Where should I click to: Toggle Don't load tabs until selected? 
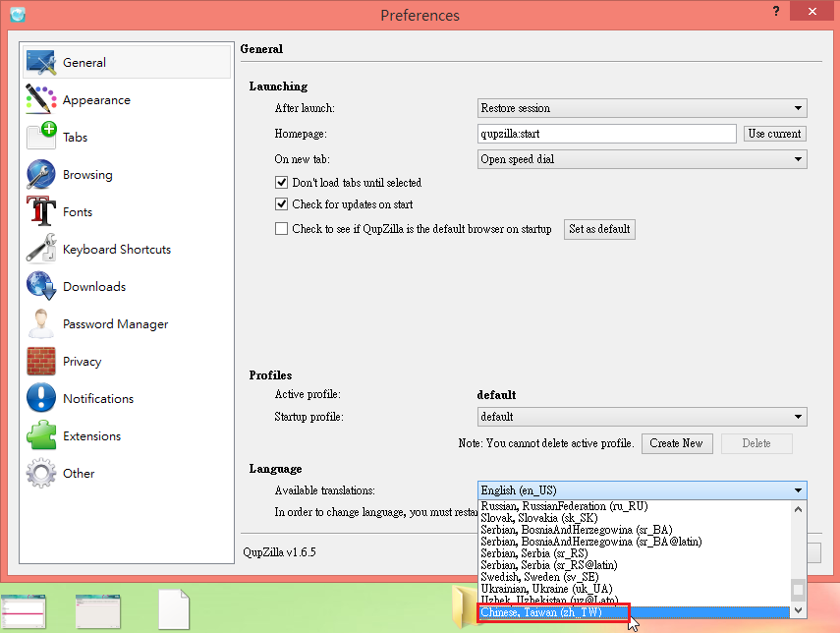pos(281,183)
